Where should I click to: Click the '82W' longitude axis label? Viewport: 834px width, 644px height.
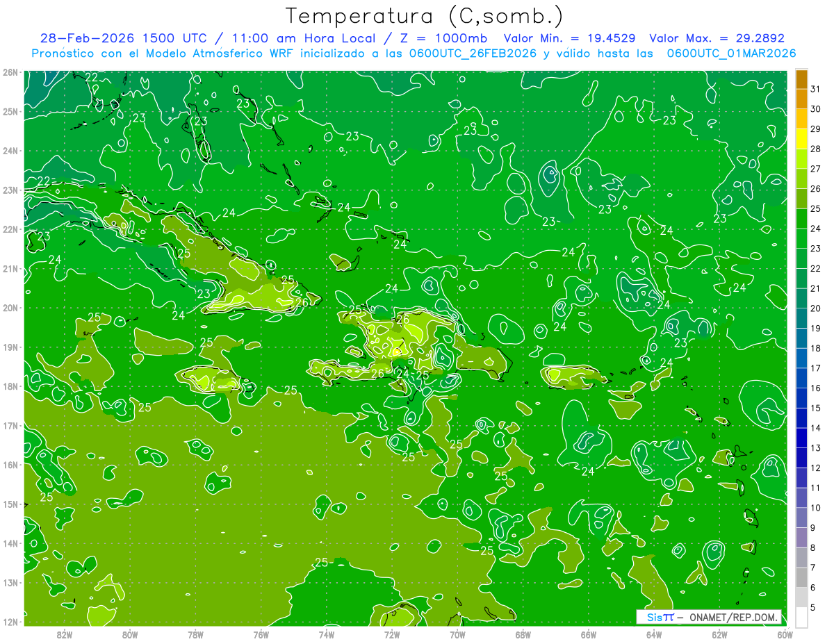tap(65, 634)
